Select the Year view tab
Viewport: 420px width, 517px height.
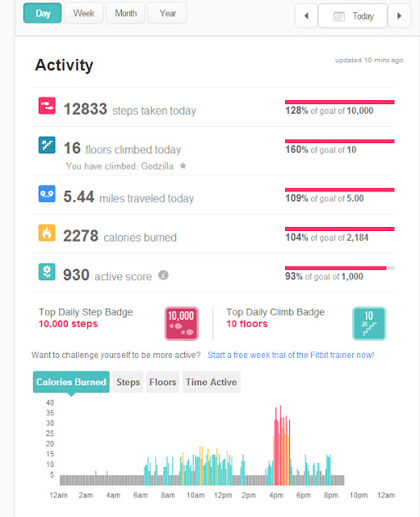pos(167,13)
